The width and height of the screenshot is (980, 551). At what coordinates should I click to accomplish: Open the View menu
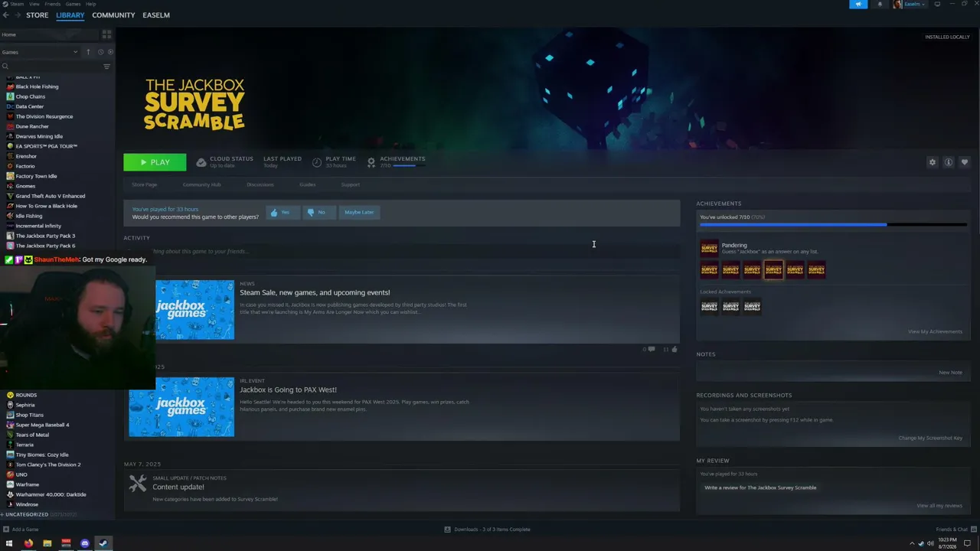click(34, 4)
